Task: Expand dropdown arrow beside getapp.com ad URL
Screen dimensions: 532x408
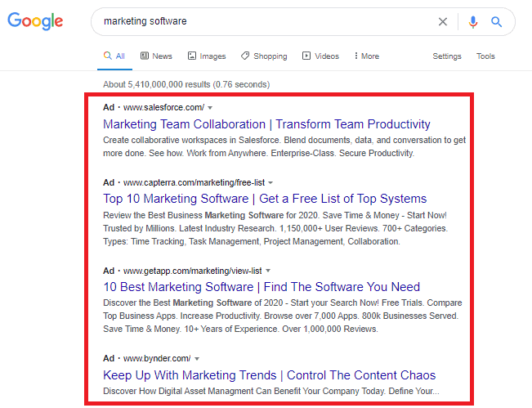Action: [x=267, y=270]
